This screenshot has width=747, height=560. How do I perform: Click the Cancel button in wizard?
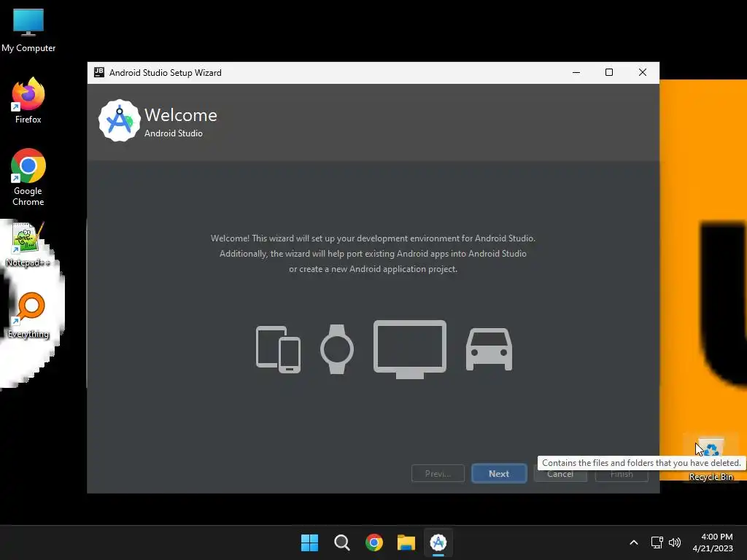tap(560, 475)
